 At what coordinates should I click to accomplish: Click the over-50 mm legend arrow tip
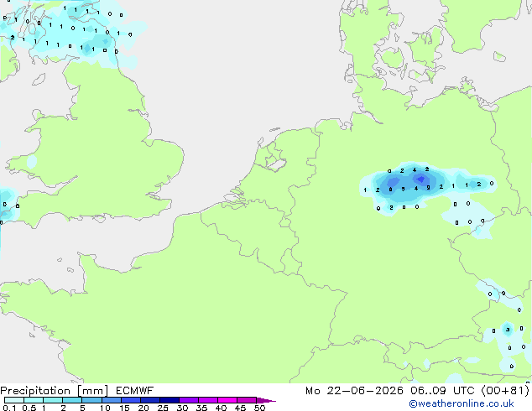click(266, 400)
